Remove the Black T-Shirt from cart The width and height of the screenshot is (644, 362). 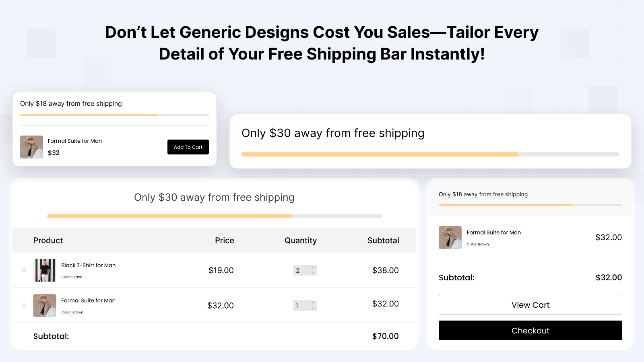(24, 270)
